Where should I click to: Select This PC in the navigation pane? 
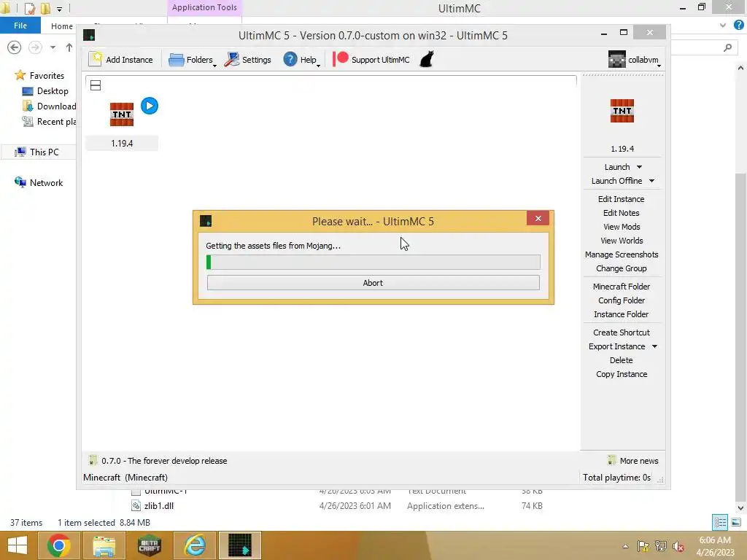coord(37,152)
